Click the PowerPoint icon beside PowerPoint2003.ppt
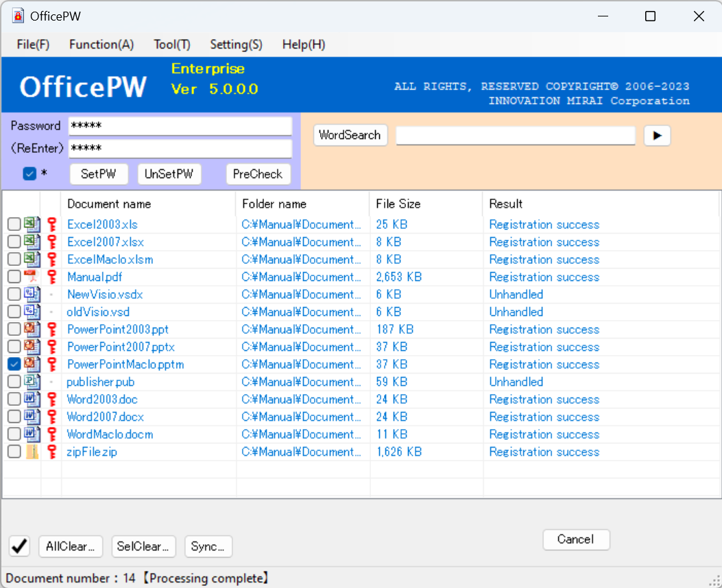Screen dimensions: 722x588 tap(32, 329)
